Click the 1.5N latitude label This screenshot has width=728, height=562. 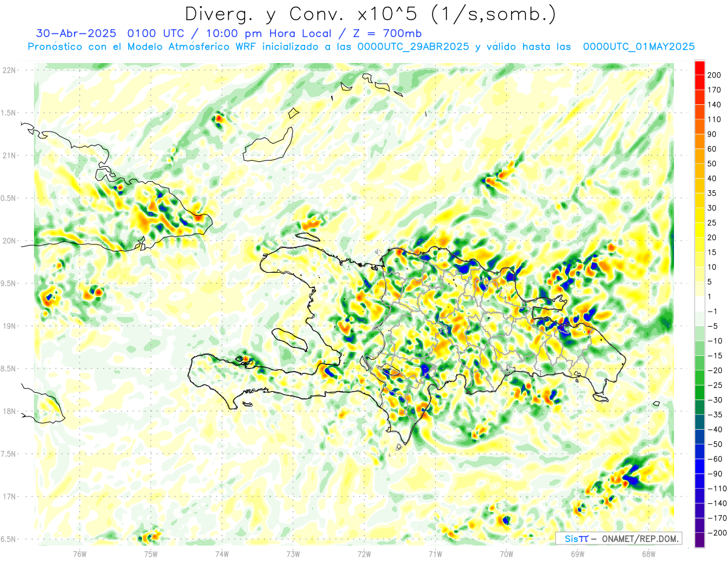pyautogui.click(x=8, y=113)
